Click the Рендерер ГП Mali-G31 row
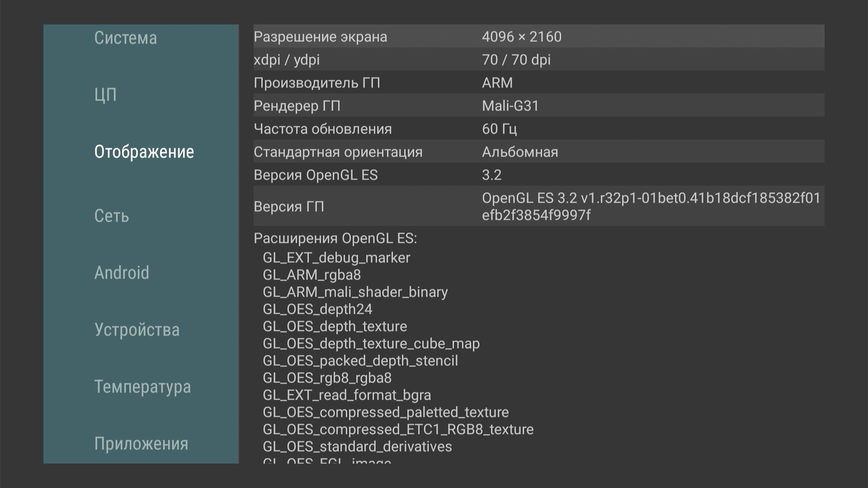Screen dimensions: 868x488 coord(538,106)
